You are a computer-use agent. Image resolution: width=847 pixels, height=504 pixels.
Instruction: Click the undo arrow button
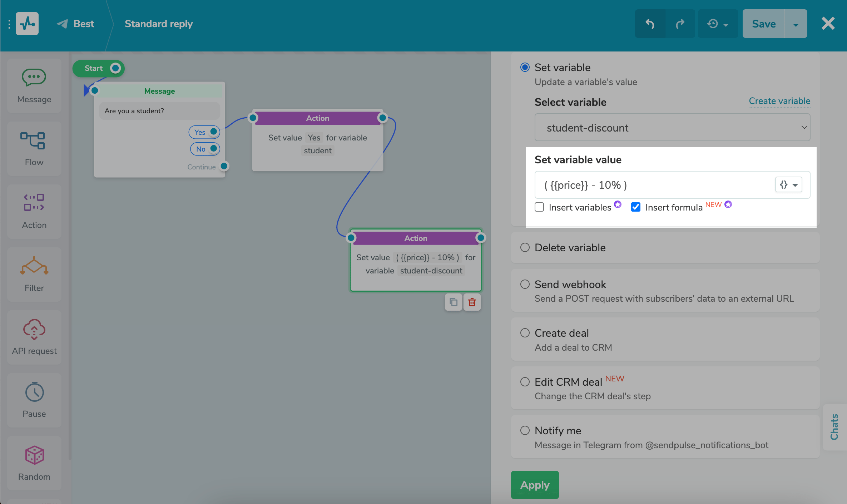[x=650, y=24]
